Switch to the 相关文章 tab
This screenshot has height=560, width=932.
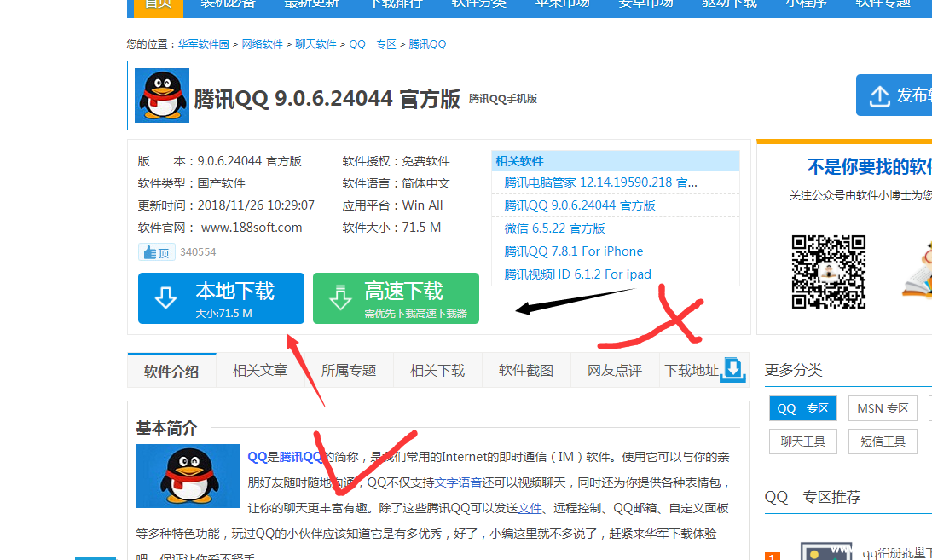tap(260, 371)
